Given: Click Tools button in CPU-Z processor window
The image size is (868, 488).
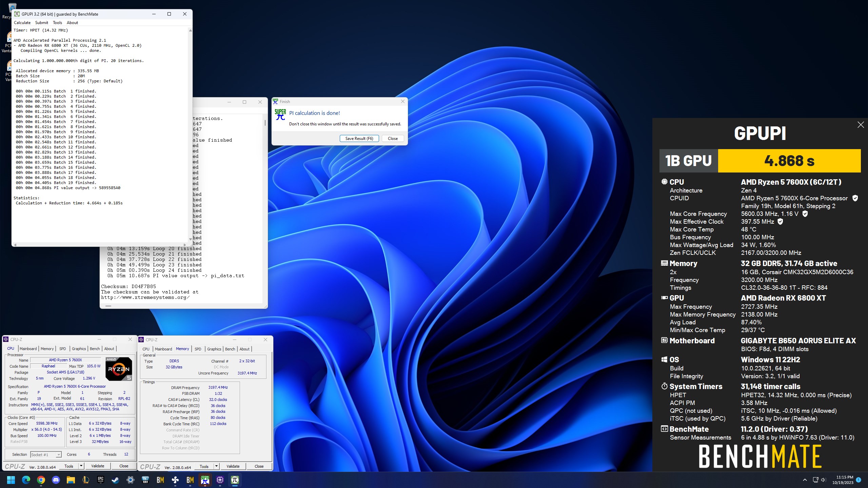Looking at the screenshot, I should (x=69, y=466).
